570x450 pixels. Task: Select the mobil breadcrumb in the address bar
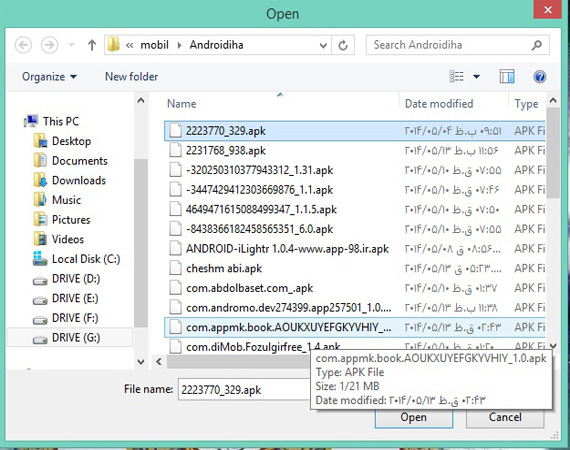(154, 45)
